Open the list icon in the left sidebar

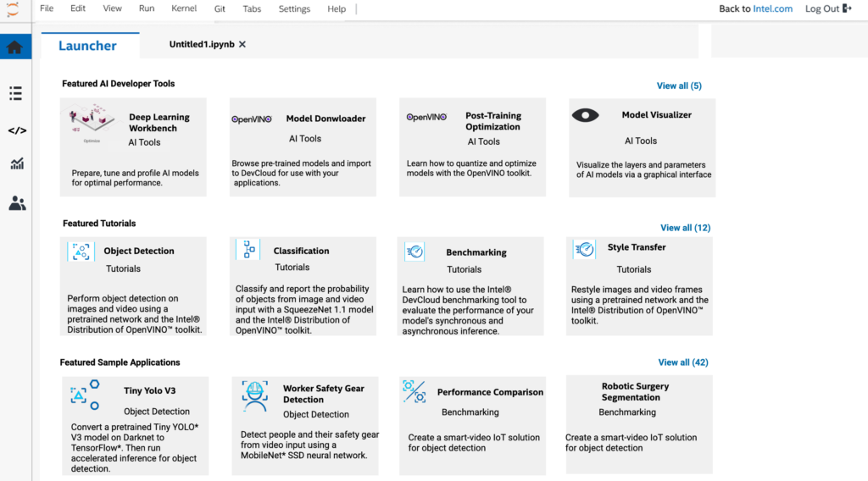click(15, 93)
